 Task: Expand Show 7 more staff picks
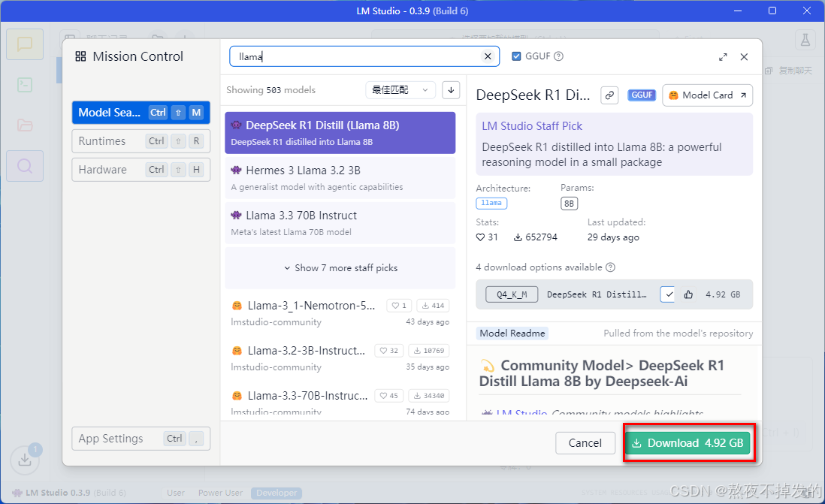coord(340,268)
